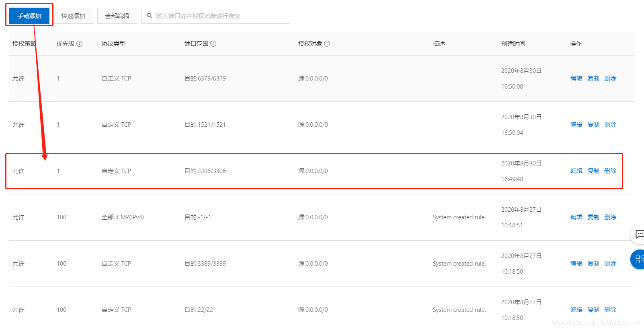Click the 手动添加 button
The image size is (644, 330).
coord(29,16)
